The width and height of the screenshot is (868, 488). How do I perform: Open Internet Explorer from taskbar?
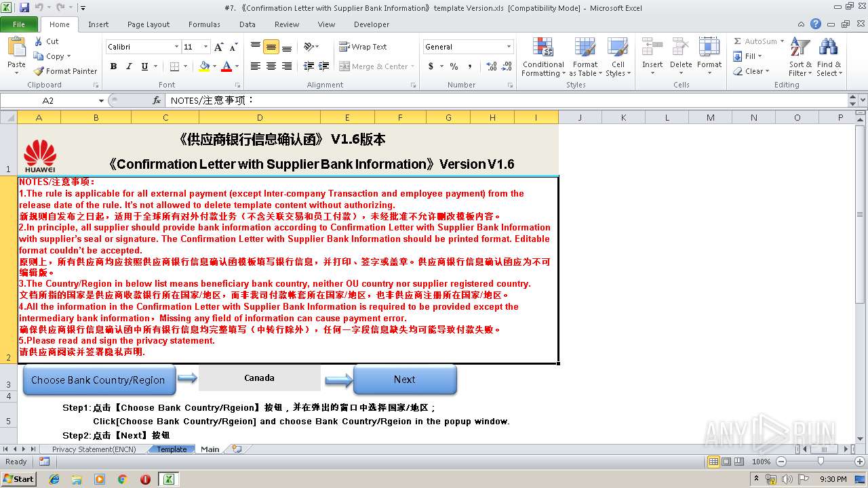pyautogui.click(x=54, y=479)
